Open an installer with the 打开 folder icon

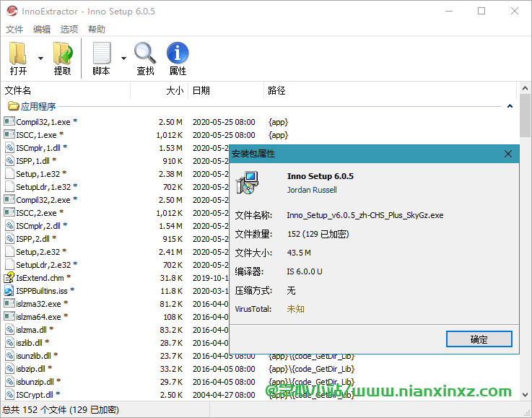18,53
